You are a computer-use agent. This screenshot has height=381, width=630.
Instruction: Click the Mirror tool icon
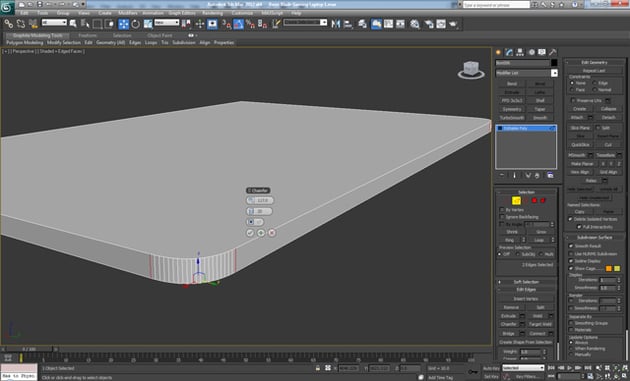coord(335,24)
